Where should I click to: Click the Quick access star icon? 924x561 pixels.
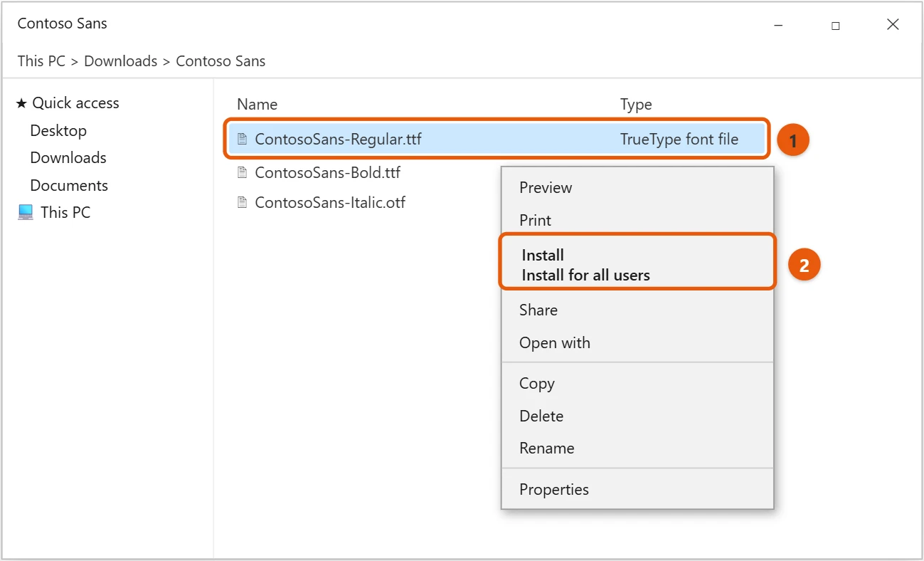tap(21, 103)
